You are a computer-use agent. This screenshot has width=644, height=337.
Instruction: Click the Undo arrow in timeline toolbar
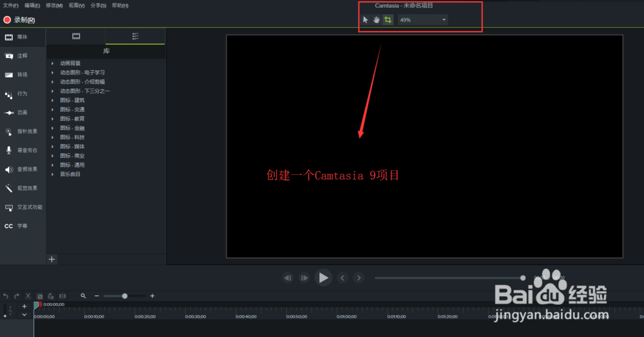tap(6, 296)
